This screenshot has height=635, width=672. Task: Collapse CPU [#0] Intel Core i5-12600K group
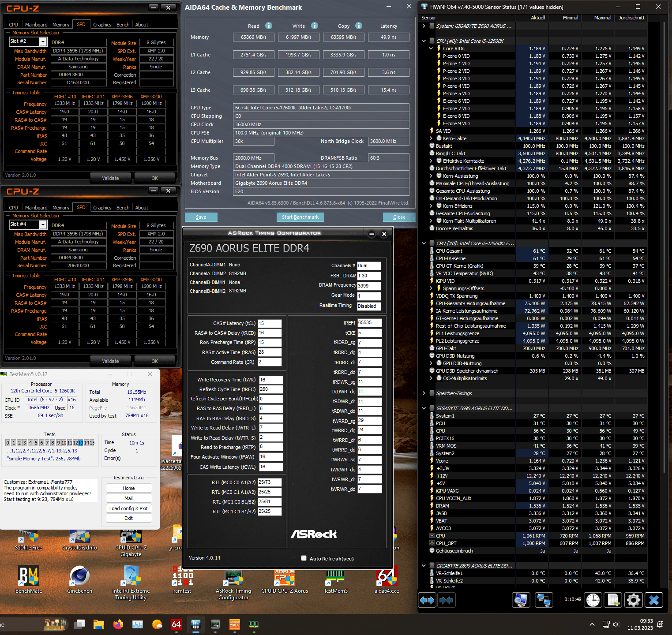424,41
